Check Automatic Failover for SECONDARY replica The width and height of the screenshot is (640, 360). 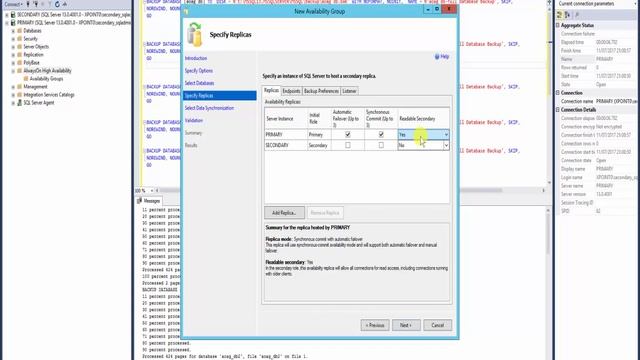pyautogui.click(x=348, y=145)
